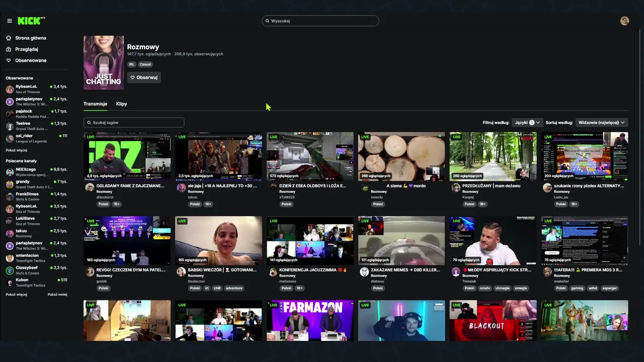Click pajalock channel avatar
The width and height of the screenshot is (644, 362).
coord(10,114)
